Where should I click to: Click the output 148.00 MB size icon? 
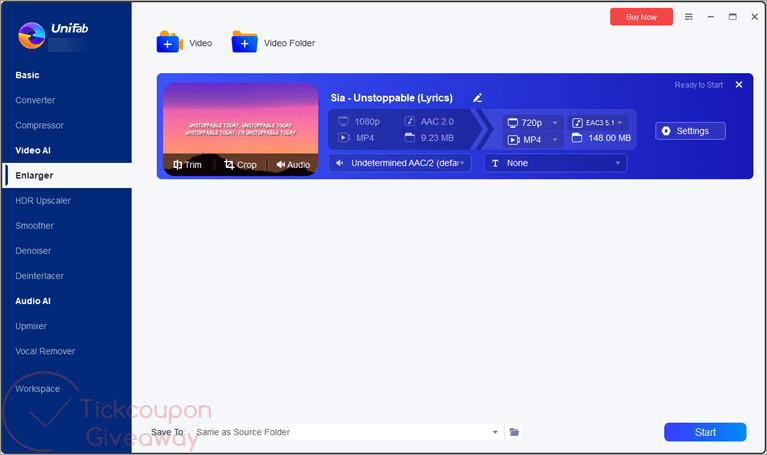pyautogui.click(x=577, y=138)
